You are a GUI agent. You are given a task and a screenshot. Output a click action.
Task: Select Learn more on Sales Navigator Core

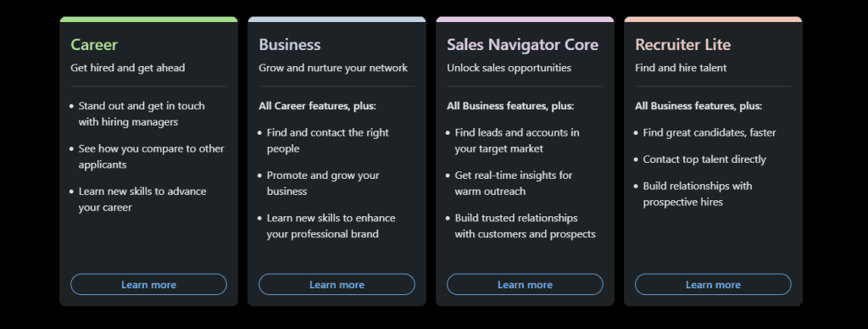(x=525, y=284)
